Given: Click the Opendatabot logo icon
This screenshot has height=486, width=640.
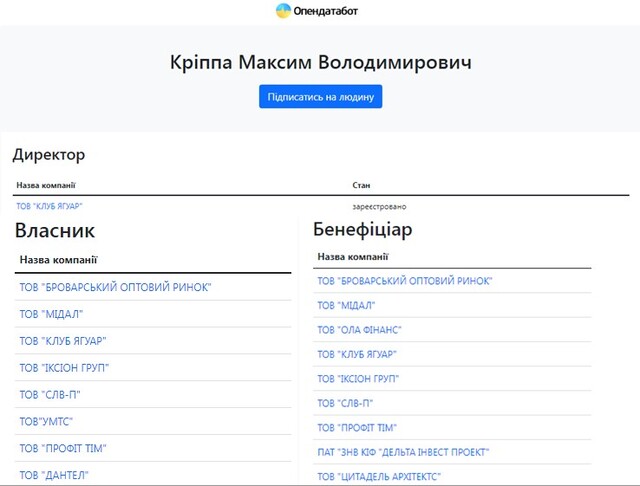Looking at the screenshot, I should point(284,11).
